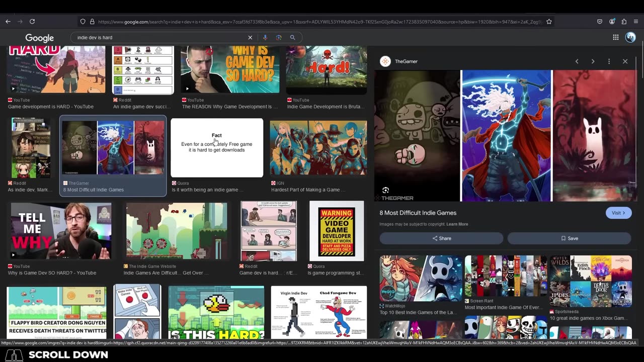Open Sportskeeda '10 great indie games on Xbox' thumbnail
Viewport: 644px width, 362px height.
pos(591,281)
